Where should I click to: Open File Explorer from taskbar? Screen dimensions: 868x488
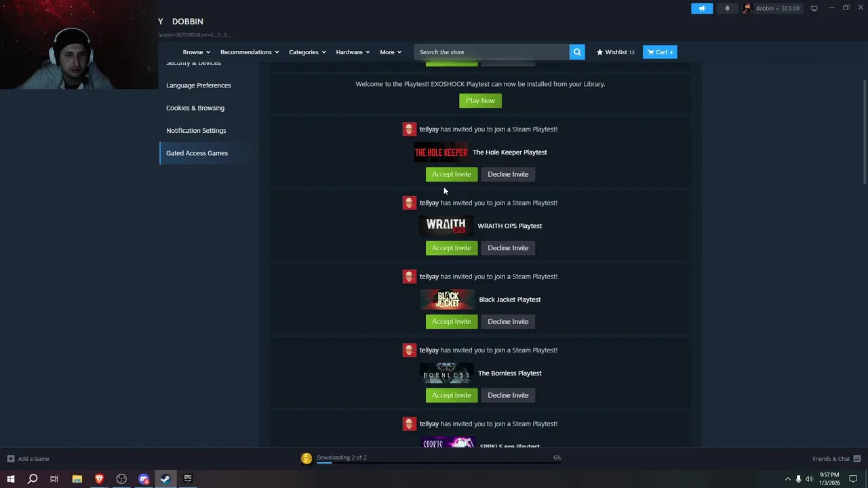click(77, 479)
